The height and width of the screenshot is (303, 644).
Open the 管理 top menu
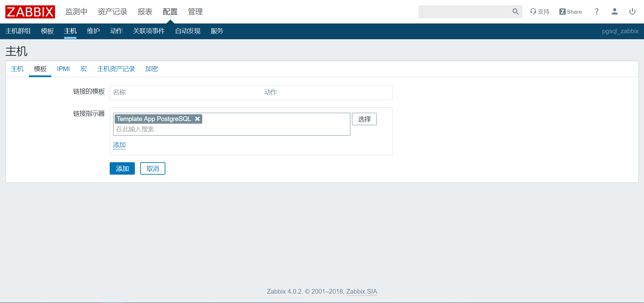click(195, 12)
